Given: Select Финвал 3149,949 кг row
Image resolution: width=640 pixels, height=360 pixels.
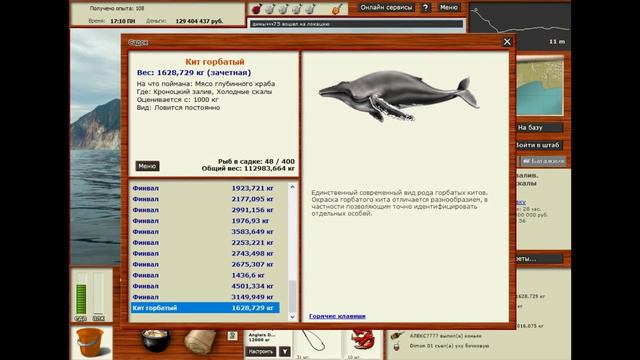Looking at the screenshot, I should pos(205,297).
